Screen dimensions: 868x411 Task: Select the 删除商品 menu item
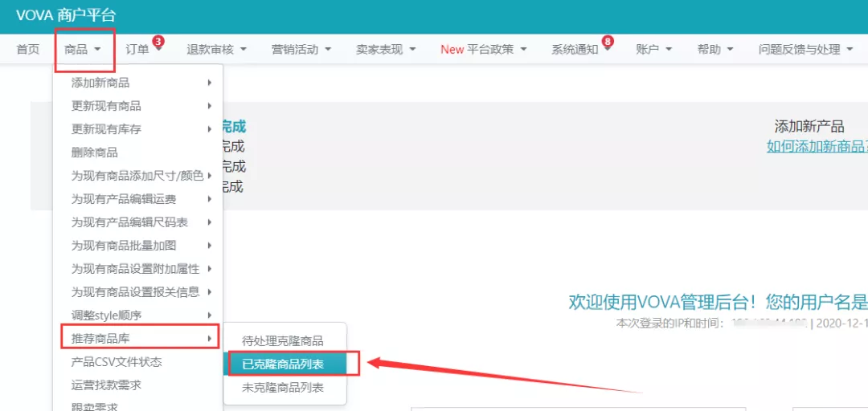[x=138, y=153]
